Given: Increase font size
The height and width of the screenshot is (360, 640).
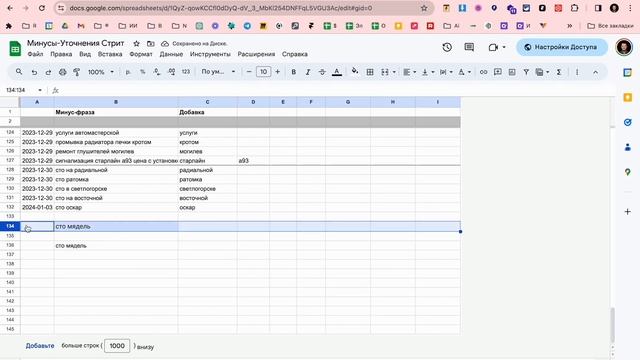Looking at the screenshot, I should [x=278, y=72].
